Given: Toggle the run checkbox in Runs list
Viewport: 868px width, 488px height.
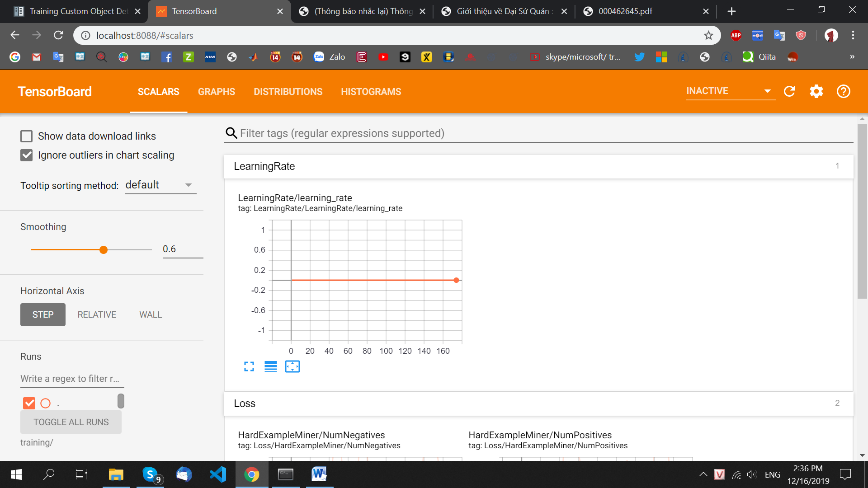Looking at the screenshot, I should tap(29, 403).
